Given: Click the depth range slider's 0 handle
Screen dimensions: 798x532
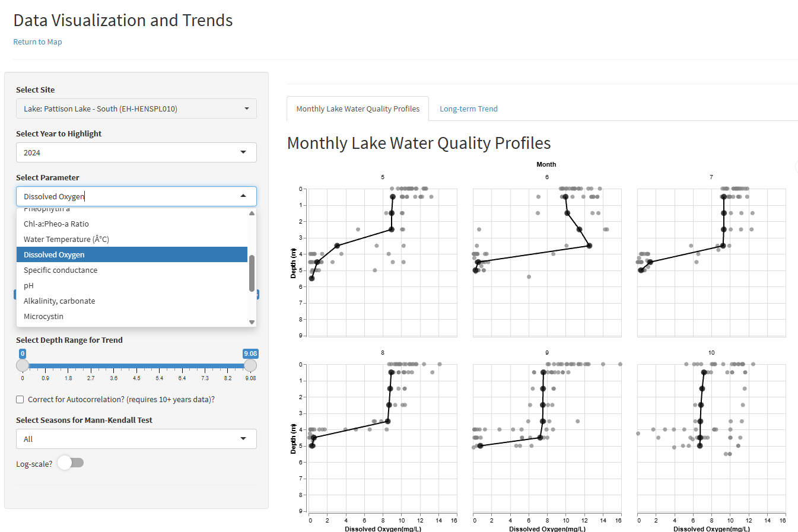Looking at the screenshot, I should [23, 365].
